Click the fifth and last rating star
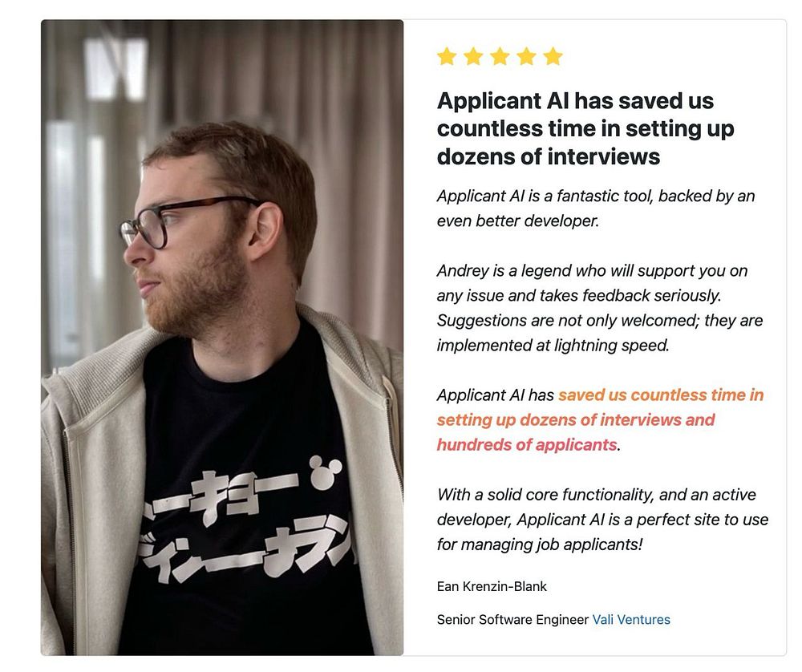The width and height of the screenshot is (802, 672). (x=553, y=56)
